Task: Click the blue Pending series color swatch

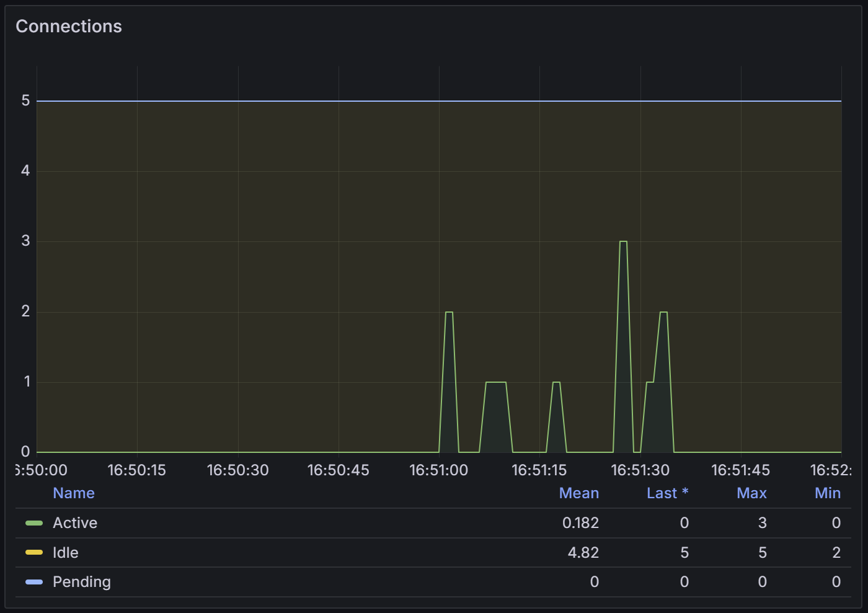Action: (x=34, y=582)
